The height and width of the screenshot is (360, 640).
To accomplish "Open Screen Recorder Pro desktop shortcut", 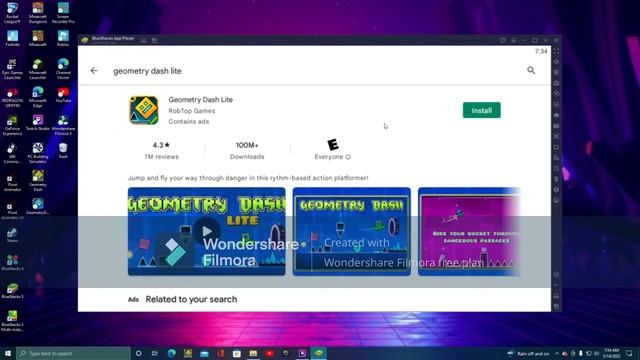I will pyautogui.click(x=63, y=13).
